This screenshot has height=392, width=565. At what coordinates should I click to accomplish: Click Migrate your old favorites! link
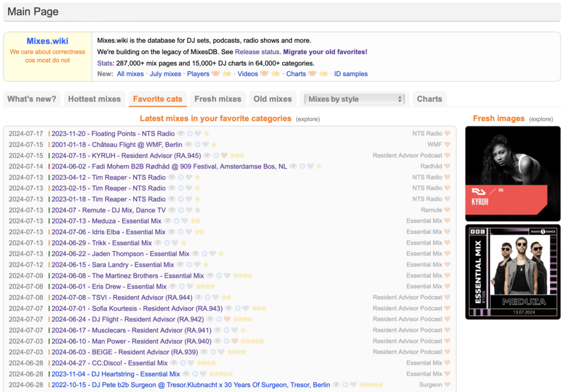click(325, 52)
